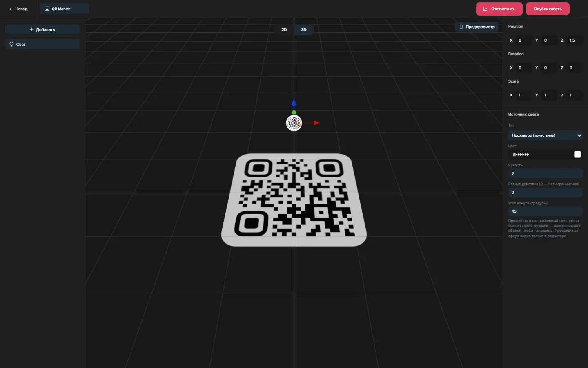Click the green Y-axis gizmo handle

[294, 112]
